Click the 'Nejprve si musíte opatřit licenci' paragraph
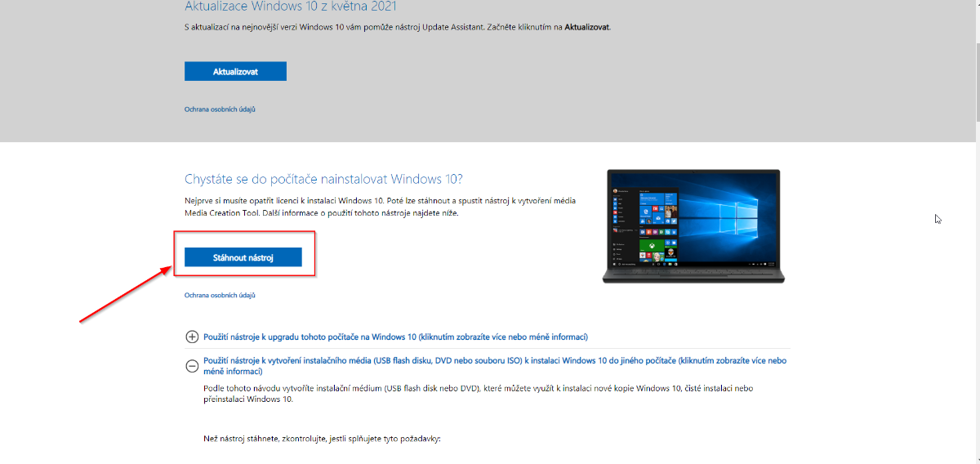Viewport: 980px width, 464px height. tap(380, 206)
